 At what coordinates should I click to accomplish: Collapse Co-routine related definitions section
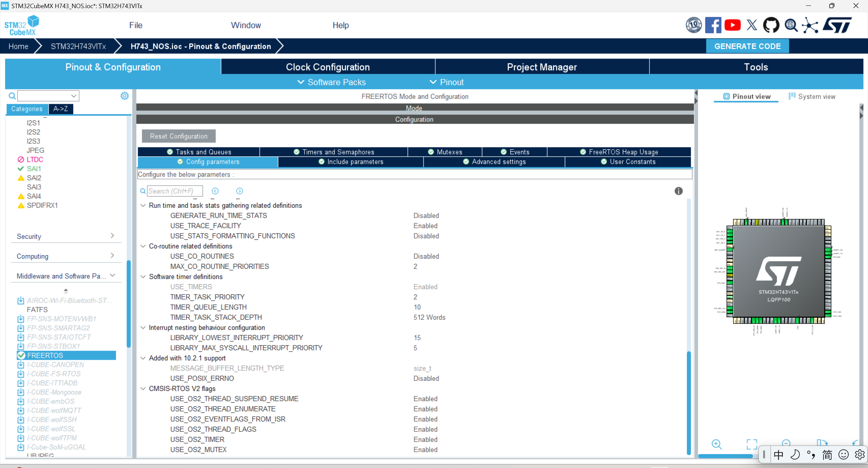coord(143,246)
